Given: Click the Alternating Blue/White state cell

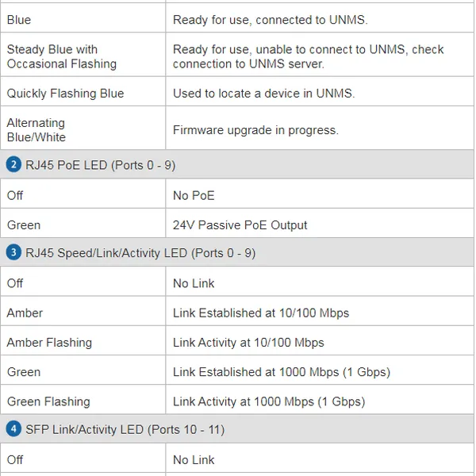Looking at the screenshot, I should click(36, 129).
